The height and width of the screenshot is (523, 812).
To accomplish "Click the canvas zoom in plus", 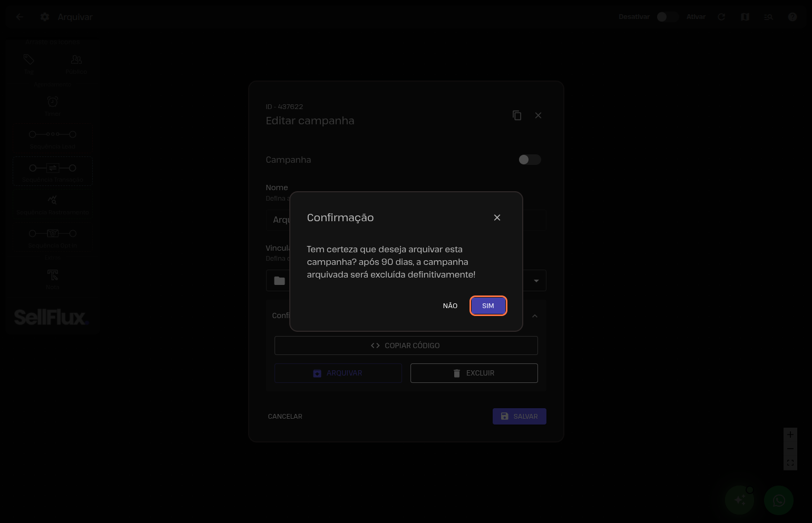I will point(790,435).
